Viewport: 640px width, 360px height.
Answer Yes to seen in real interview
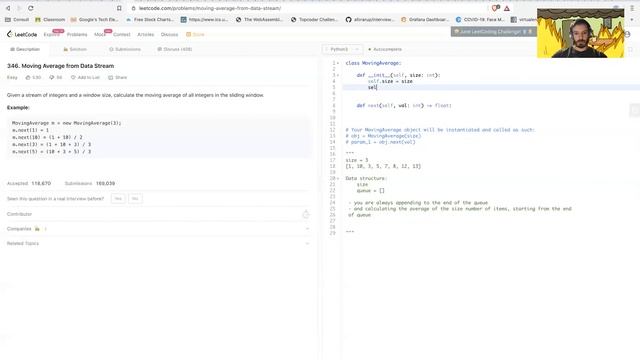click(118, 199)
